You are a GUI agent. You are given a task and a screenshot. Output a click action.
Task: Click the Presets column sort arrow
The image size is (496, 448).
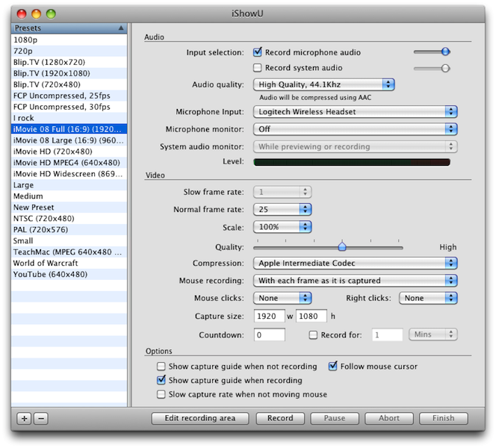[121, 28]
